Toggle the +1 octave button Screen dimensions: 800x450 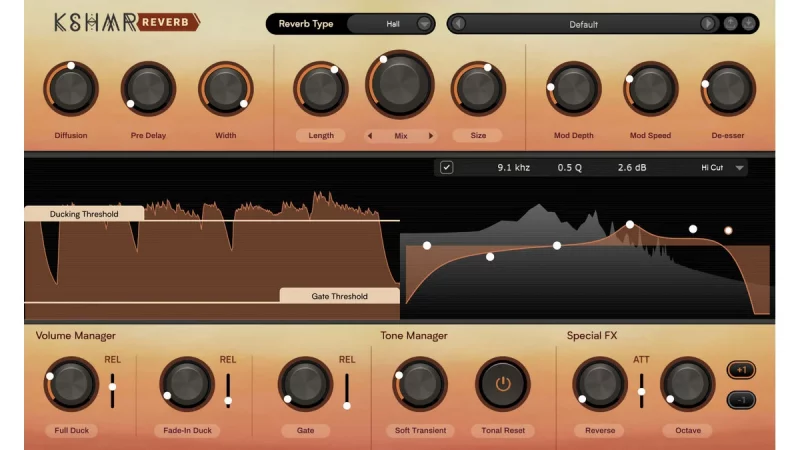[x=740, y=370]
